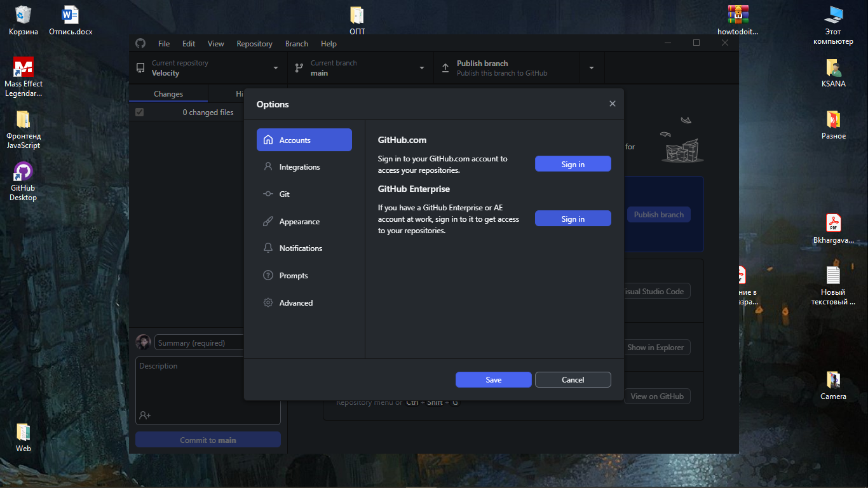The width and height of the screenshot is (868, 488).
Task: Select the Prompts options section
Action: (x=304, y=276)
